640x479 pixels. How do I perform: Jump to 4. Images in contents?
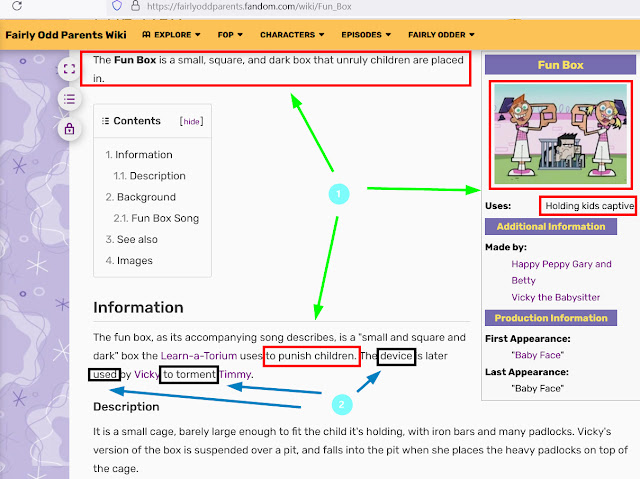129,261
